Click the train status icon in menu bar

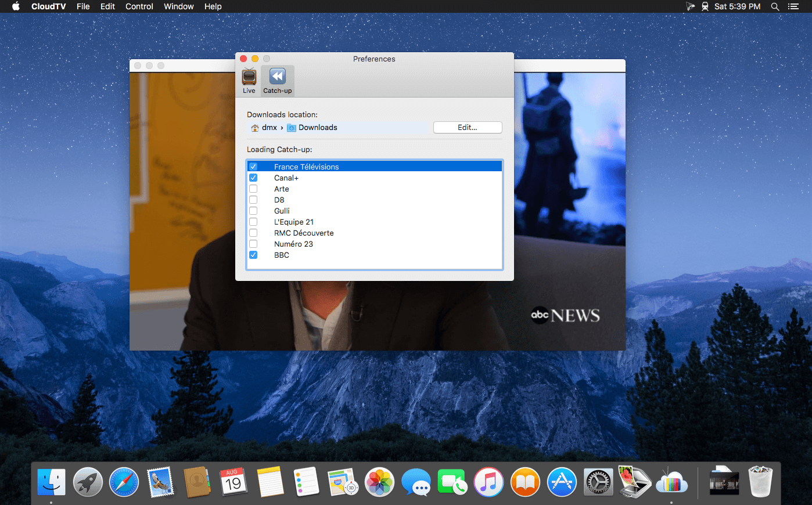tap(705, 6)
